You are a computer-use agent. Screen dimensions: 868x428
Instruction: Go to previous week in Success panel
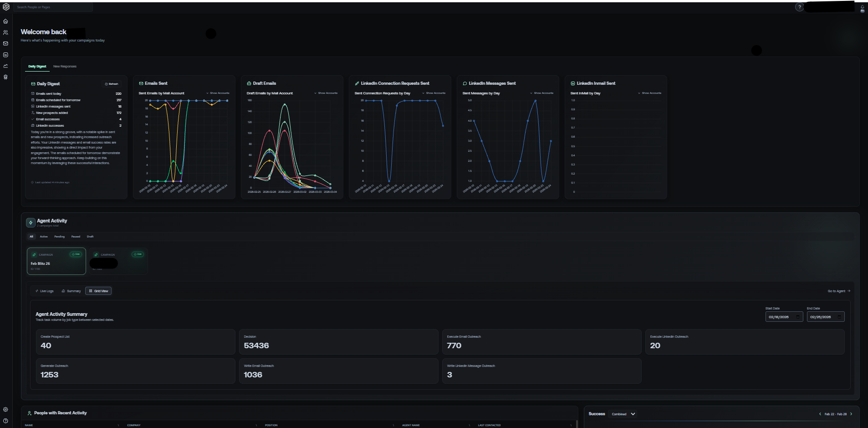[x=820, y=414]
